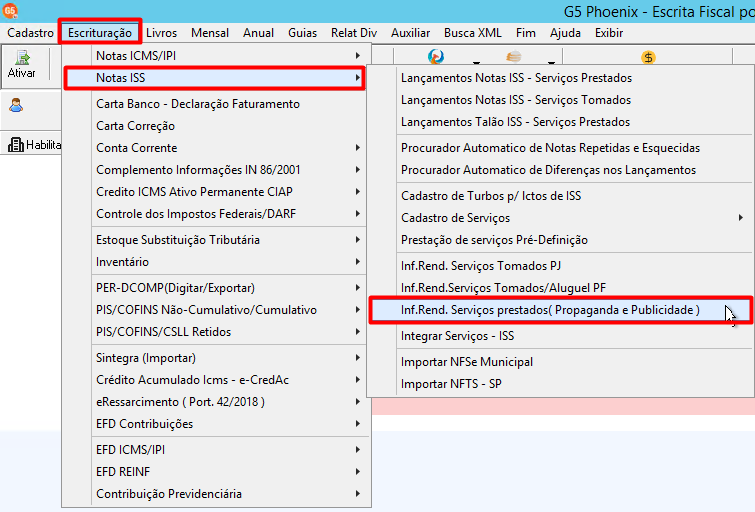Click the blue-orange circular toolbar icon

(436, 57)
